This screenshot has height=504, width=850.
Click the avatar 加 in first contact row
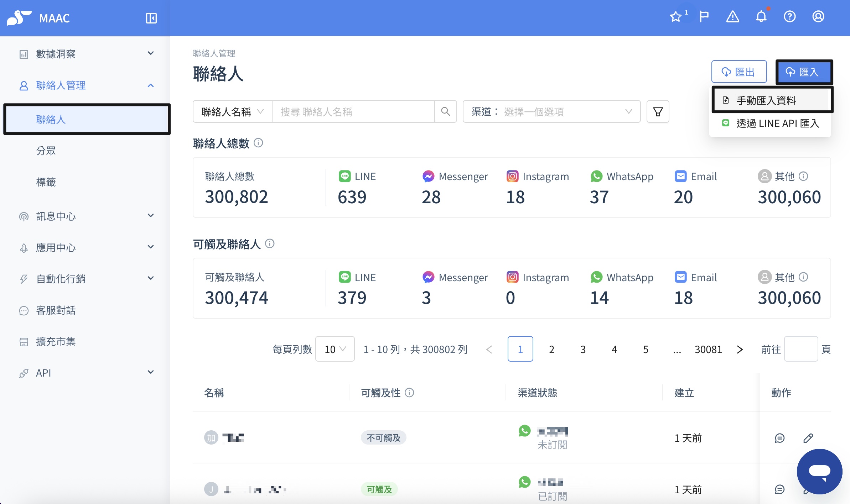pos(211,437)
